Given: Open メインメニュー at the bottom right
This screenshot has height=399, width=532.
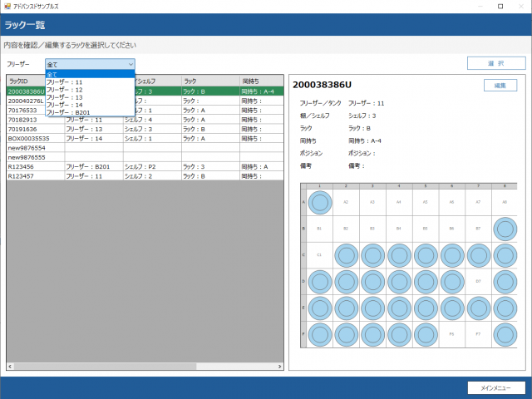Looking at the screenshot, I should [496, 387].
